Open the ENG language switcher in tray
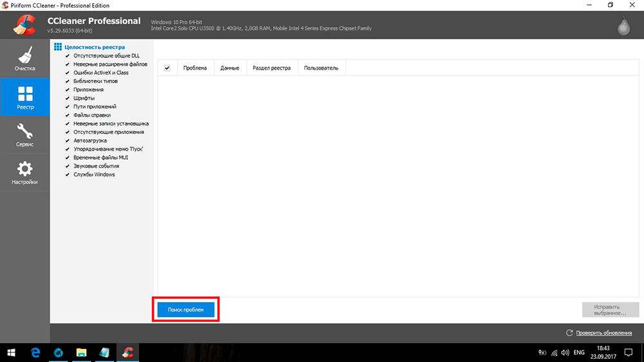The width and height of the screenshot is (644, 362). click(x=579, y=352)
